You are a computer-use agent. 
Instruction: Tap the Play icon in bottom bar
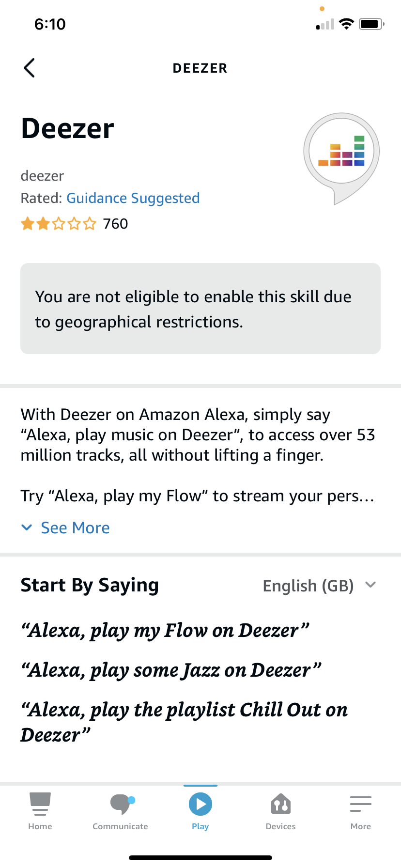point(200,804)
